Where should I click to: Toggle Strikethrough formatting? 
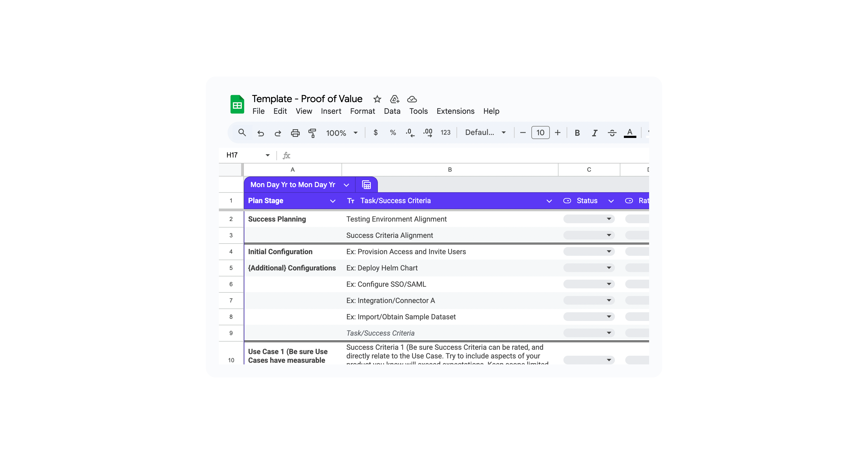click(x=612, y=133)
